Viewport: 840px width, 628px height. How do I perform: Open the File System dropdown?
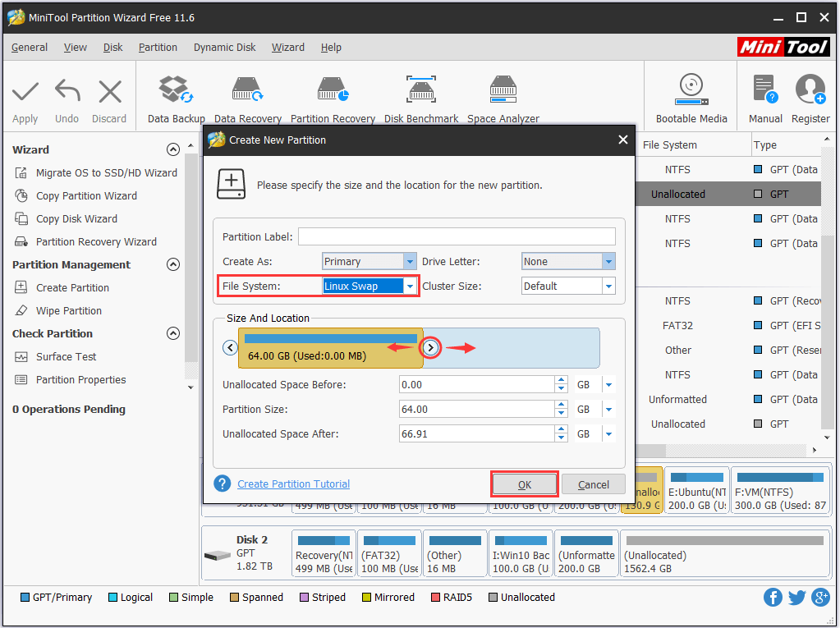(409, 286)
